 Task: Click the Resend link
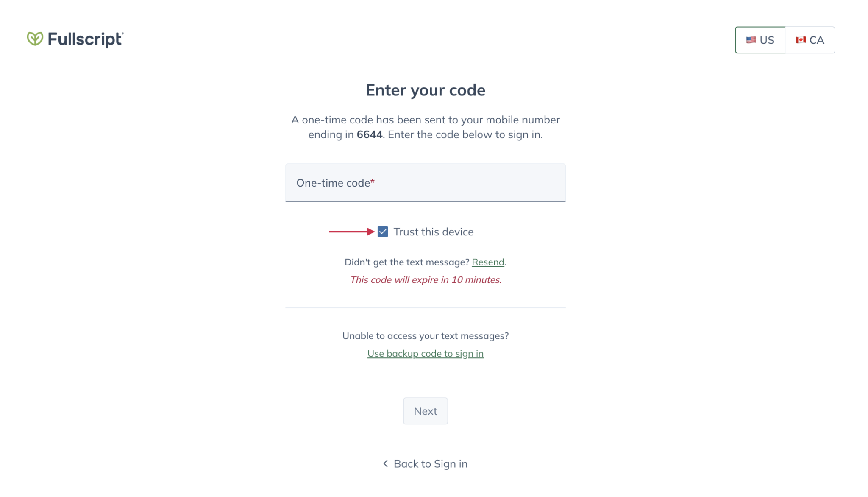click(x=488, y=262)
